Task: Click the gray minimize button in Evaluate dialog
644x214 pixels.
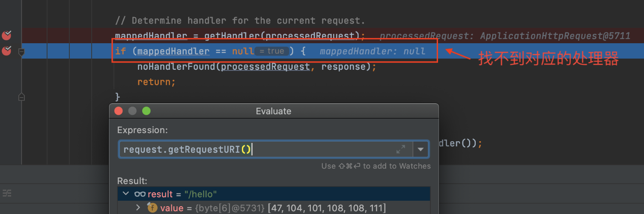Action: point(132,111)
